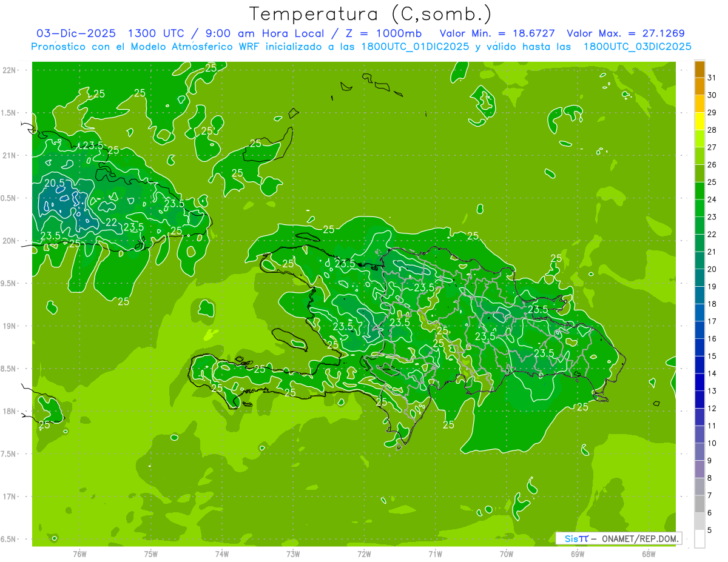Click the "26" colorbar scale label
Screen dimensions: 728x562
(x=712, y=165)
